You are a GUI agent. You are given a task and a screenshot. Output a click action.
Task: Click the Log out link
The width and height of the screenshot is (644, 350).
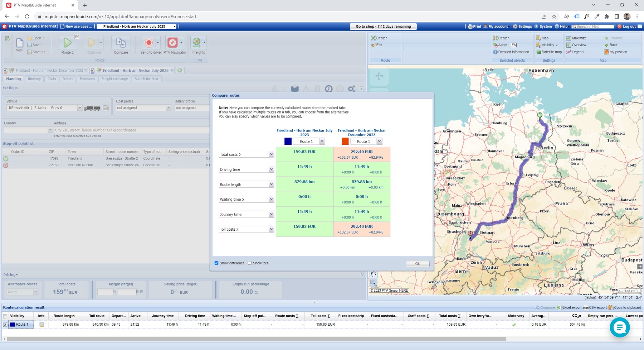pos(626,27)
